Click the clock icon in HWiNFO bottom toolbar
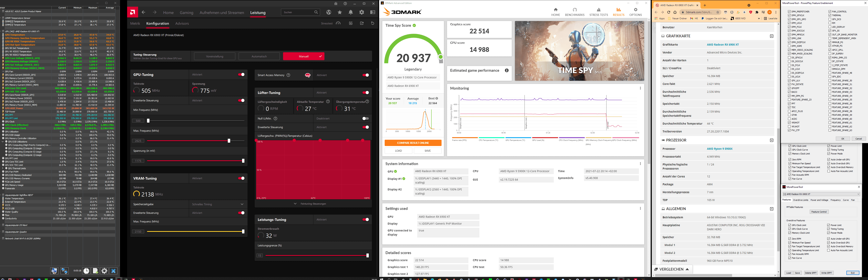 pos(86,271)
